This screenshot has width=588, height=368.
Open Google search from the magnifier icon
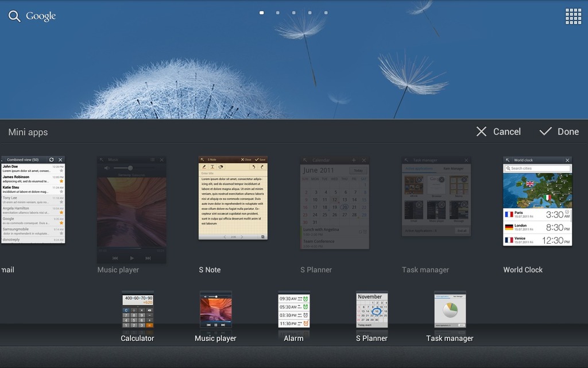pos(14,16)
